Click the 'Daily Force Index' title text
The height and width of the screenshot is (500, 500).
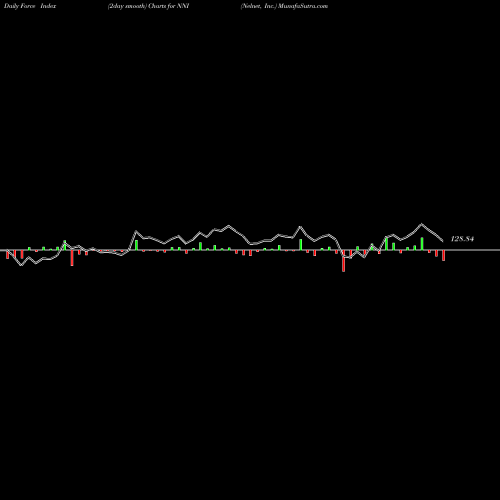tap(30, 6)
